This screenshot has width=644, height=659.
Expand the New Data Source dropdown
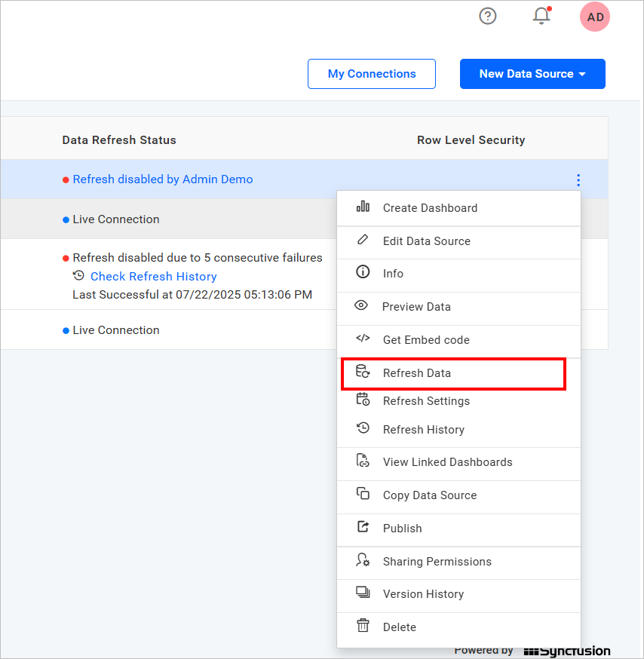tap(532, 74)
